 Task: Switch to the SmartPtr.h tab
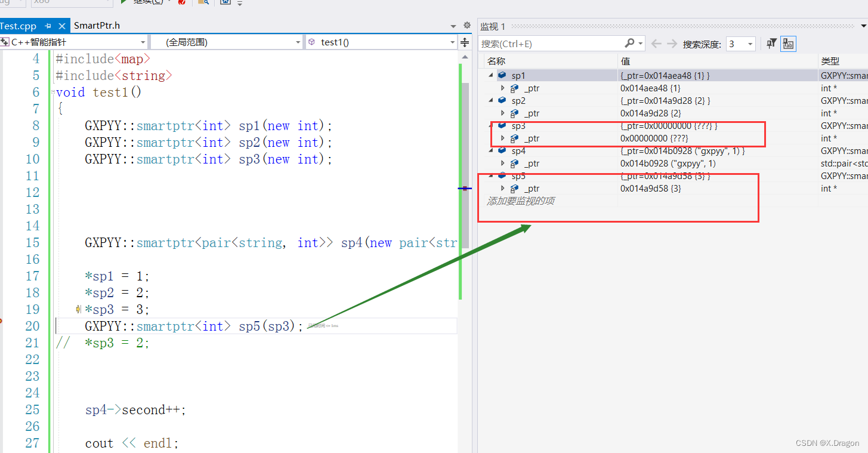(x=97, y=26)
